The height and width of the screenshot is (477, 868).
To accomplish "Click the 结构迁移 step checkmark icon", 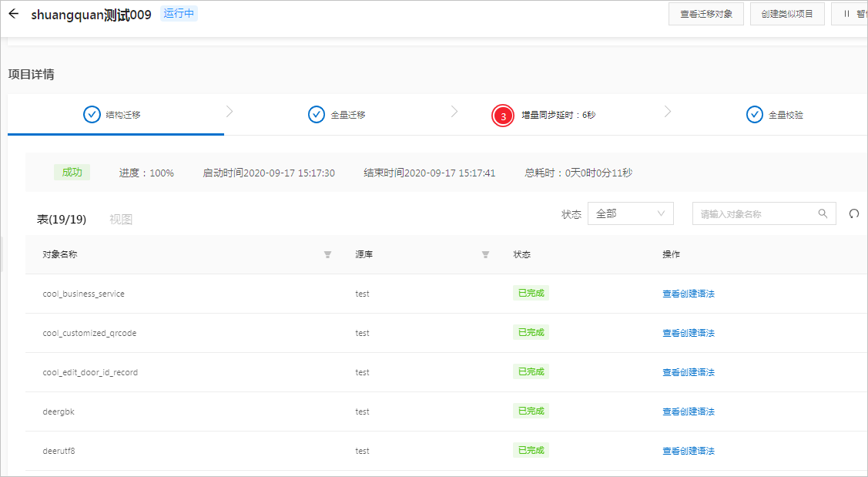I will (x=92, y=113).
